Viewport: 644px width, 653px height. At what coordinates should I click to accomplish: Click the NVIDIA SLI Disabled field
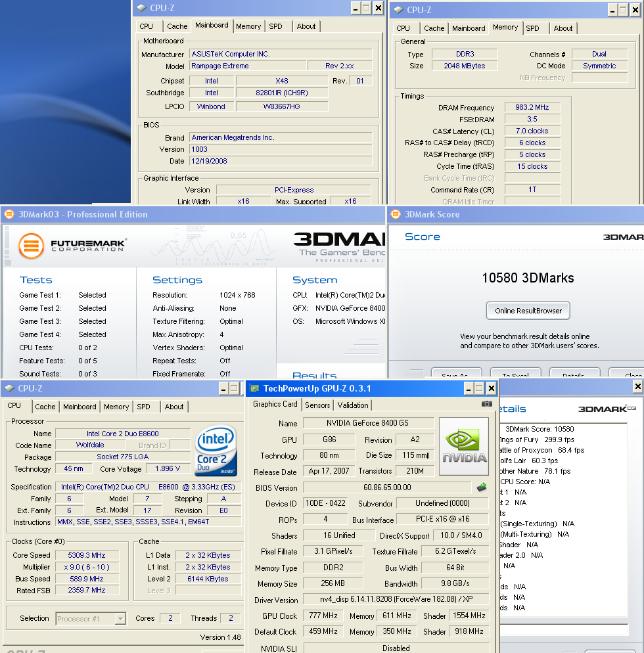click(396, 648)
